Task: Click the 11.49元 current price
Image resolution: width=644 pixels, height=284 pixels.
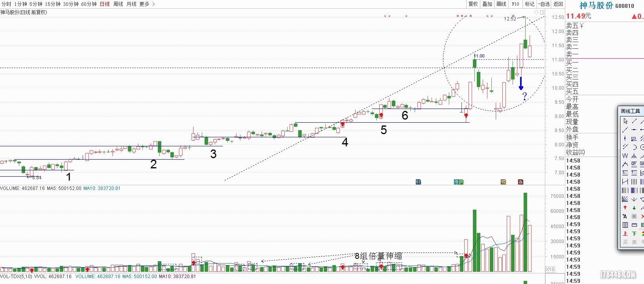Action: pyautogui.click(x=578, y=16)
